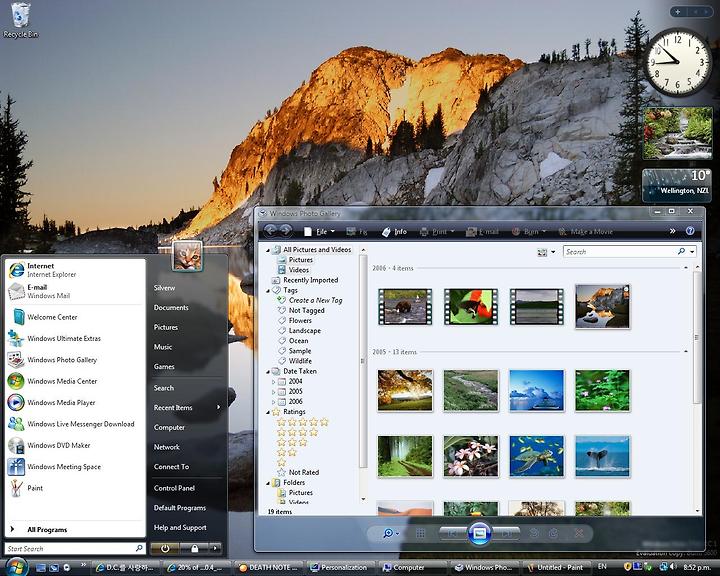720x576 pixels.
Task: Open Photo Gallery help icon
Action: (x=690, y=231)
